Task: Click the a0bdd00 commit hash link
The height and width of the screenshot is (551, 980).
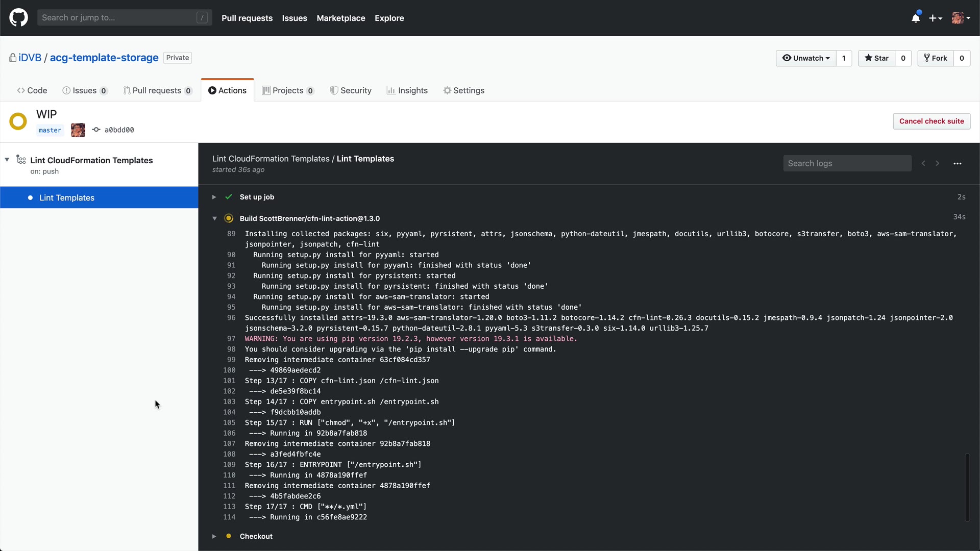Action: click(x=119, y=130)
